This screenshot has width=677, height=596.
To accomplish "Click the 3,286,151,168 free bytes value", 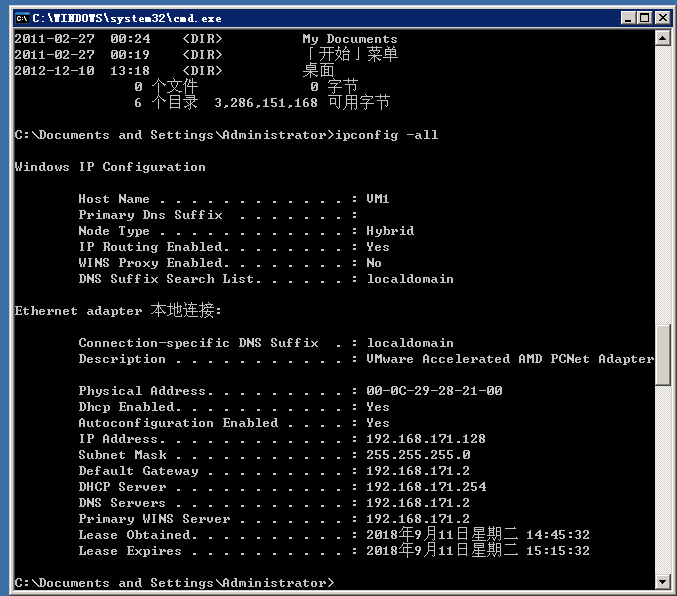I will [266, 103].
